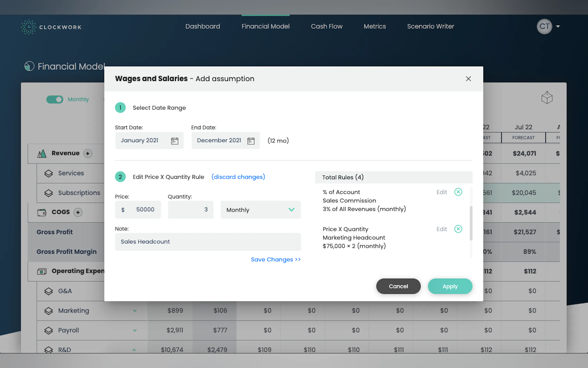This screenshot has height=368, width=588.
Task: Click the plus icon next to Revenue
Action: pos(88,153)
